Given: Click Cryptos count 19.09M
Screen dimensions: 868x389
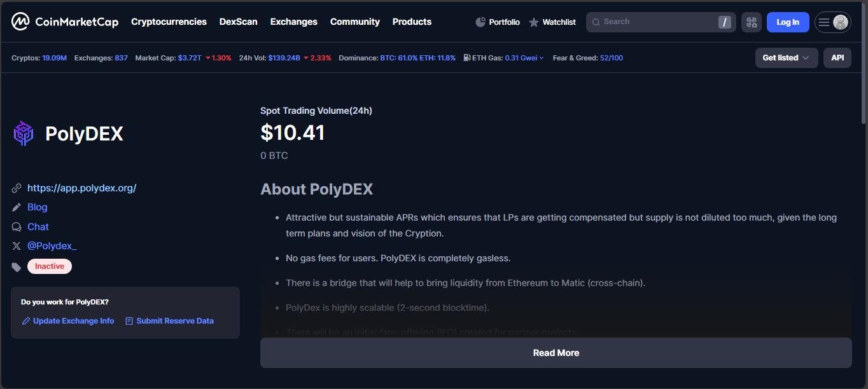Looking at the screenshot, I should click(55, 58).
